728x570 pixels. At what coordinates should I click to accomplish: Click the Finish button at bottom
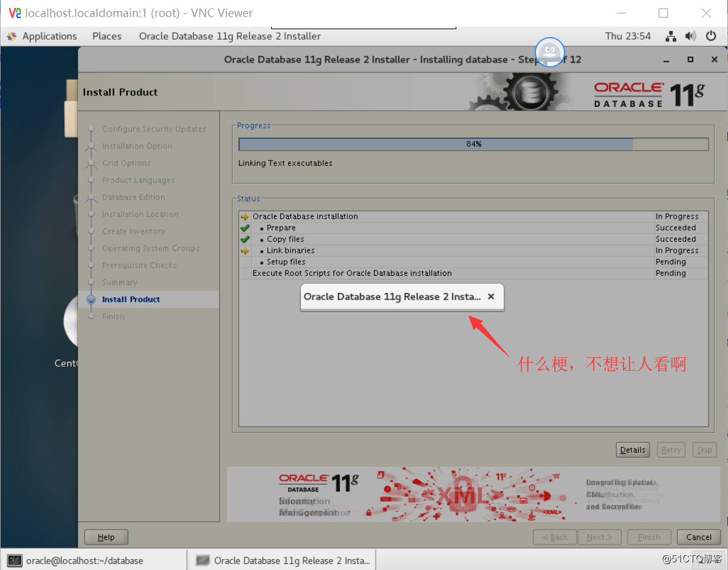pyautogui.click(x=649, y=537)
